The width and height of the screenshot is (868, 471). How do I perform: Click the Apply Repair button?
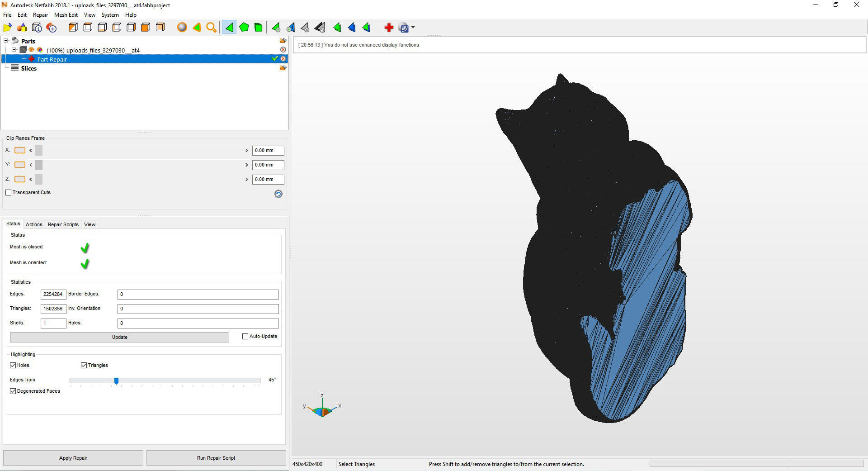pos(73,458)
